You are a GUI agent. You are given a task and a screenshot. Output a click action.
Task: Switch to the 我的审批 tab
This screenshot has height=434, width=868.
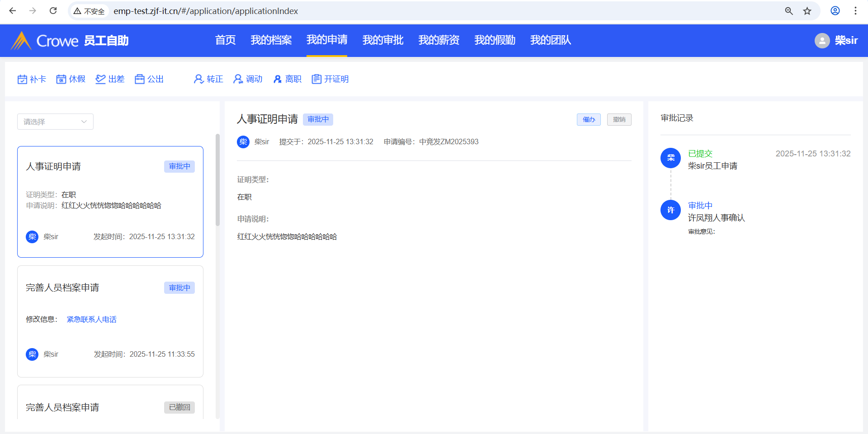(382, 40)
